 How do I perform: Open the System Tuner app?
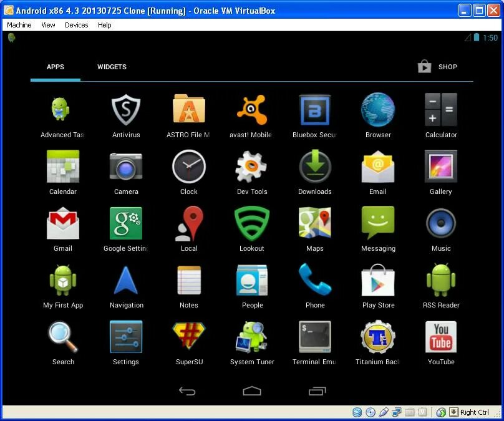coord(252,337)
